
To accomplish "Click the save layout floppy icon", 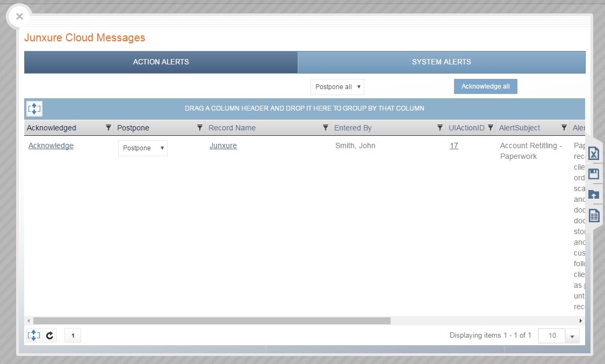I will tap(594, 174).
